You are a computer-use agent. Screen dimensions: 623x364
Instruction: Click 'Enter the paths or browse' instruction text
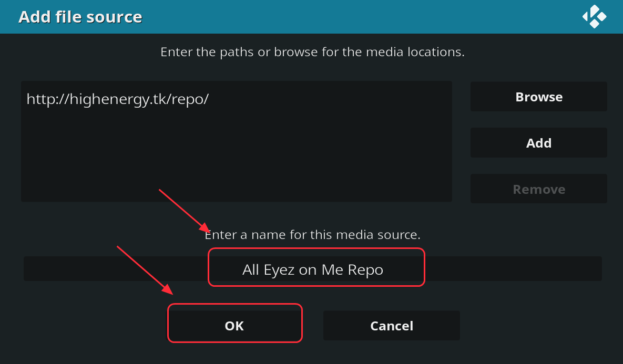coord(313,52)
